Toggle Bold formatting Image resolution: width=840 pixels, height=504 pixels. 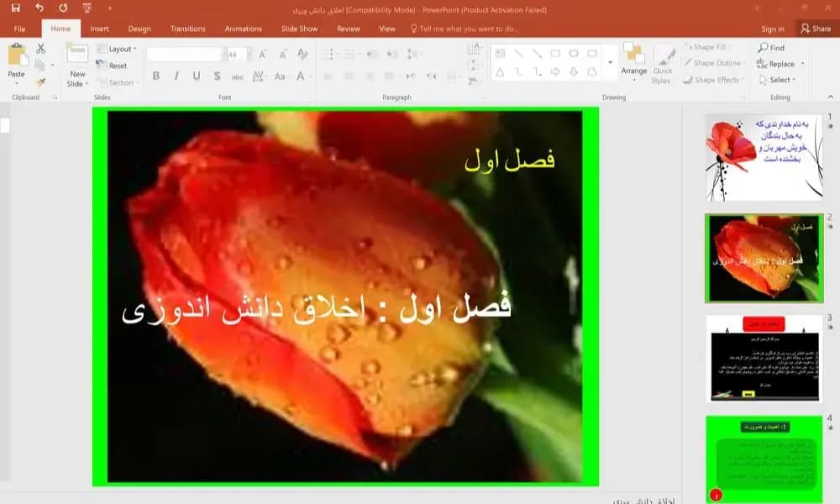[x=156, y=76]
